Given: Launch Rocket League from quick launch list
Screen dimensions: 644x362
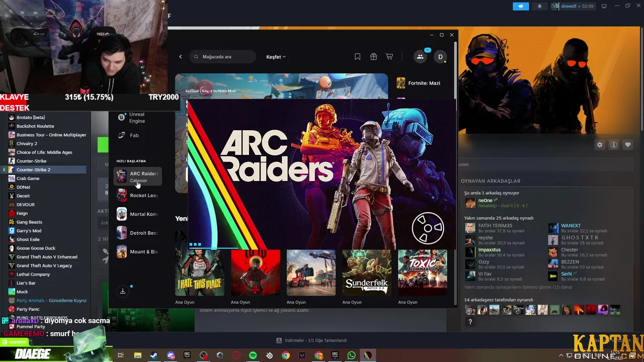Looking at the screenshot, I should 138,196.
